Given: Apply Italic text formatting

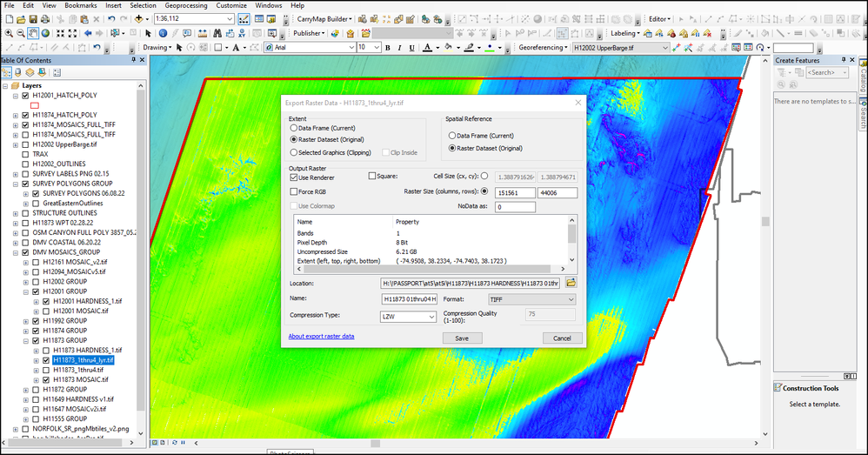Looking at the screenshot, I should [x=400, y=48].
